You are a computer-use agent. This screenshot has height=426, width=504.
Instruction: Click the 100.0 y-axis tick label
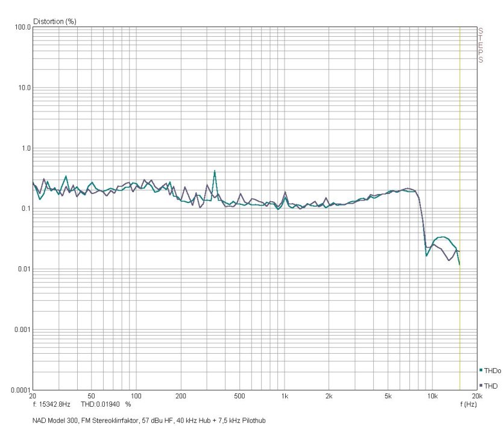click(23, 27)
